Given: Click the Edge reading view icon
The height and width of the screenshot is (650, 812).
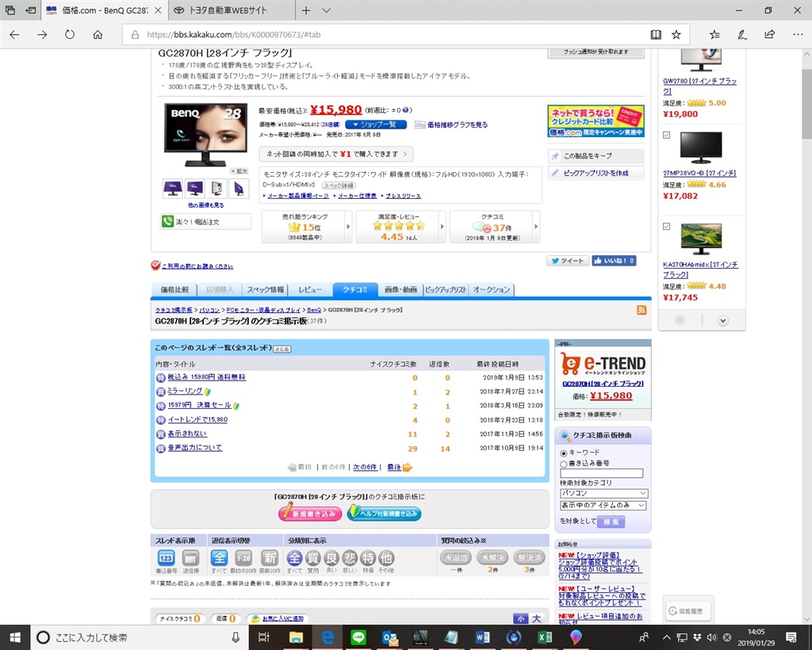Looking at the screenshot, I should [656, 35].
